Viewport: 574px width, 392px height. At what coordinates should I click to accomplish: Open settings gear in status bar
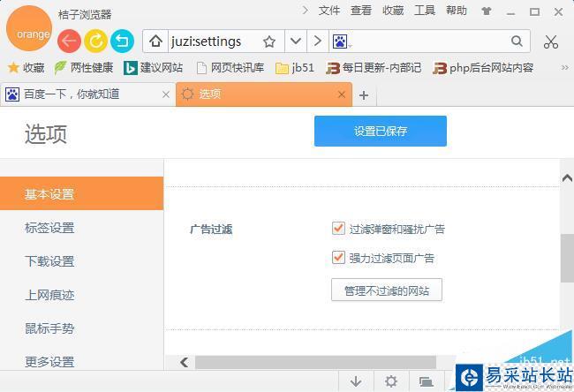[x=391, y=381]
